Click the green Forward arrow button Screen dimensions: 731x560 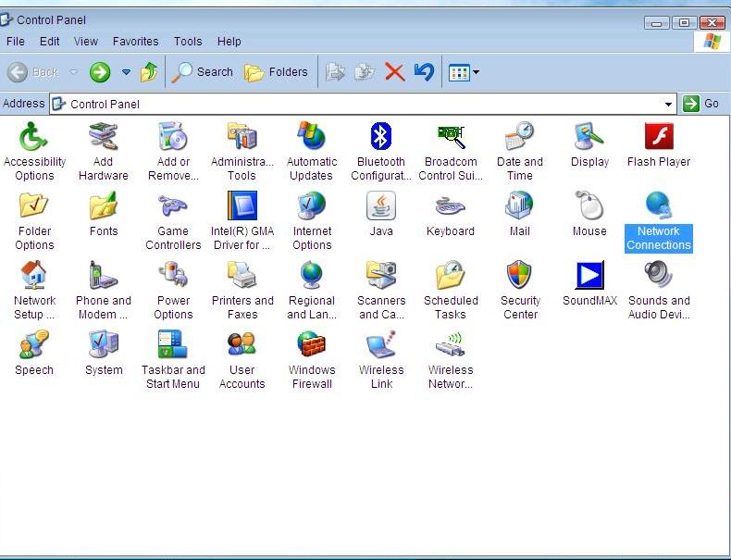(x=100, y=72)
